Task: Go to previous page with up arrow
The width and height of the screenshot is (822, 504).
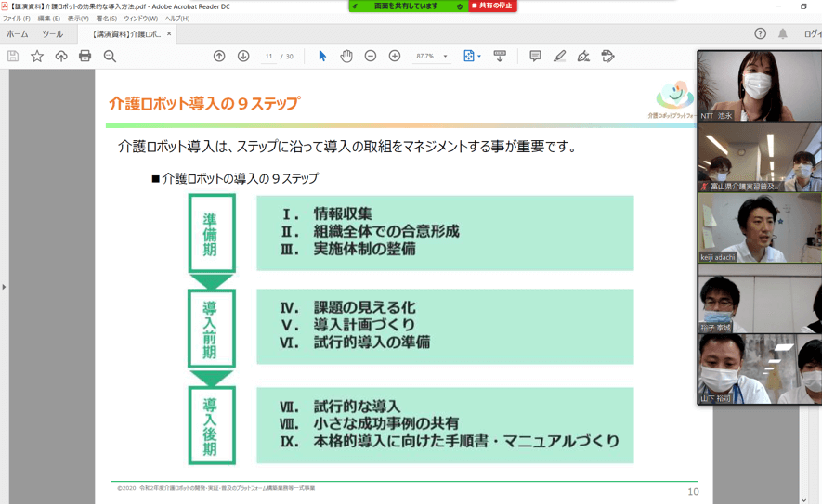Action: click(219, 57)
